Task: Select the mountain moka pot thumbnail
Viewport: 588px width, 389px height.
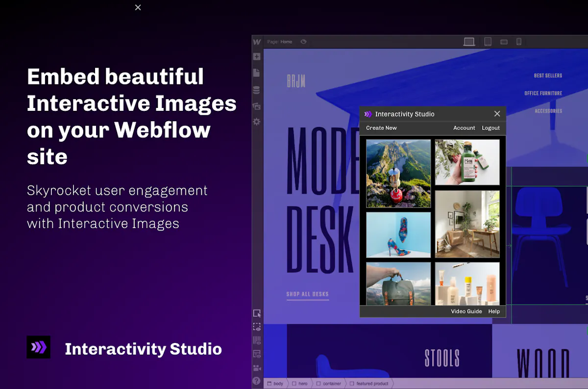Action: click(398, 174)
